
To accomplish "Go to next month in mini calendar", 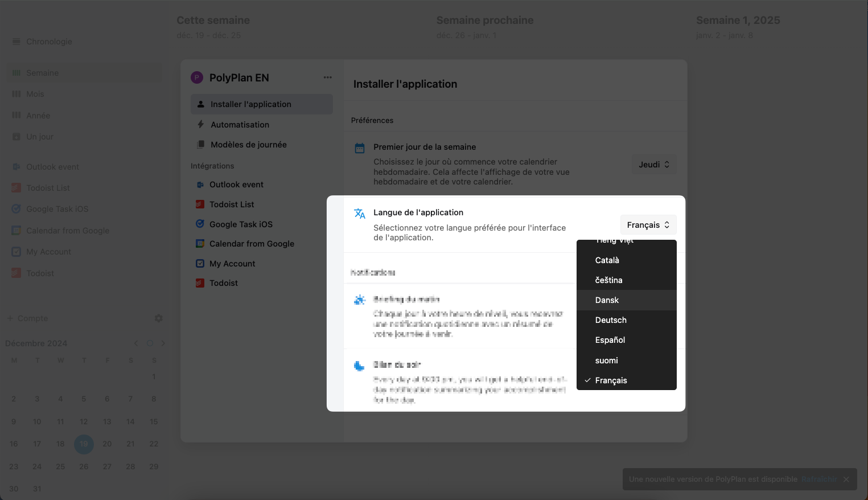I will [163, 343].
